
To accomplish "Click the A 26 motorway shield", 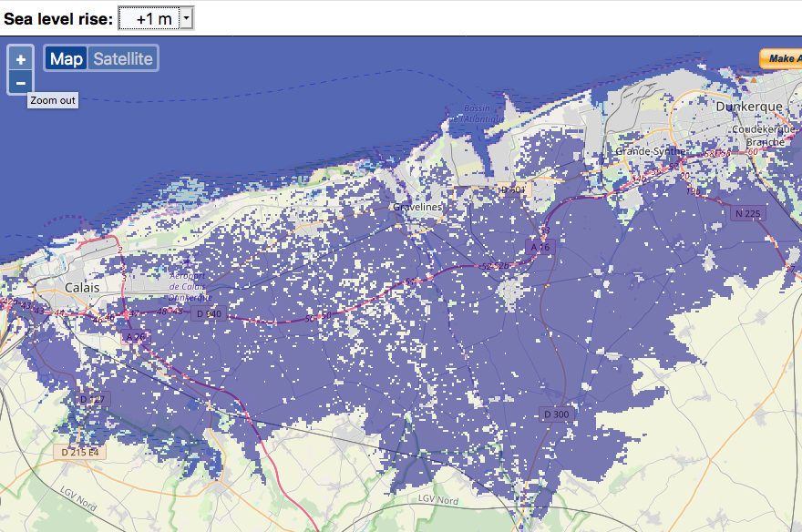I will click(135, 337).
